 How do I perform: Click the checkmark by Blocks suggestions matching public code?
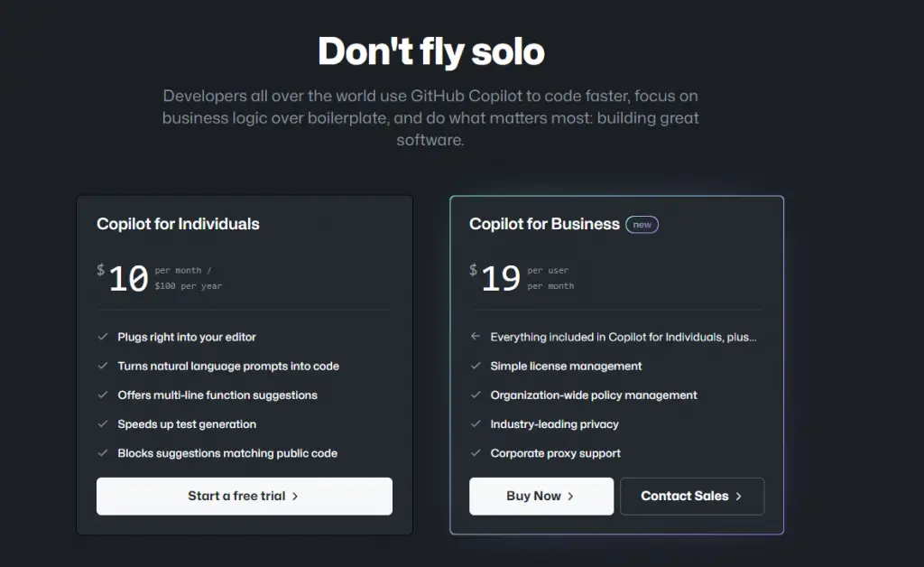tap(103, 452)
